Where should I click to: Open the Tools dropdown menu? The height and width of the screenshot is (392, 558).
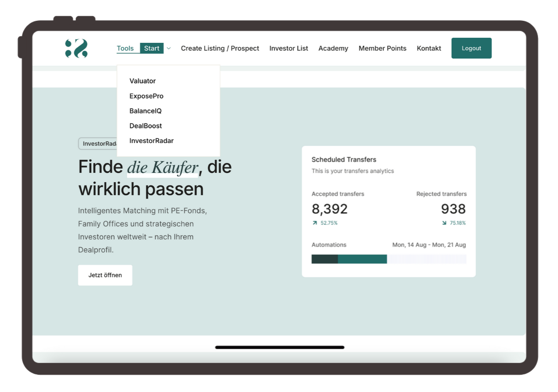125,49
